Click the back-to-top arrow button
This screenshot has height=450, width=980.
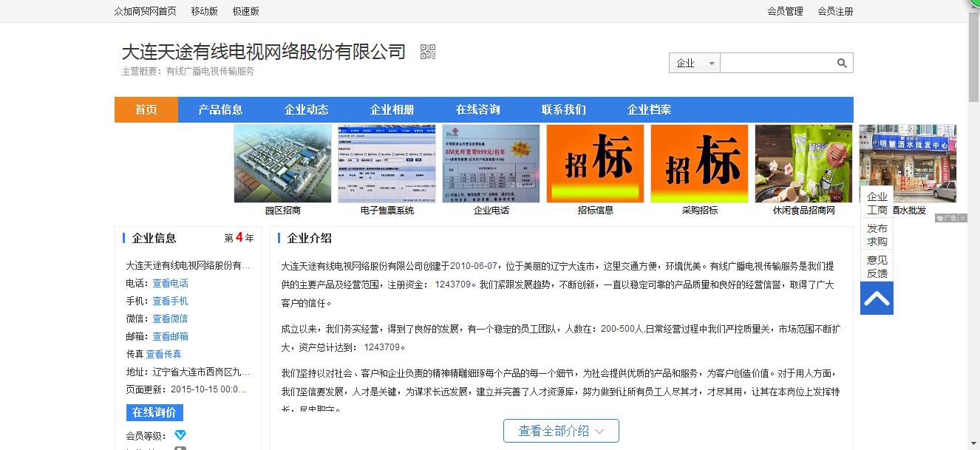(x=877, y=299)
